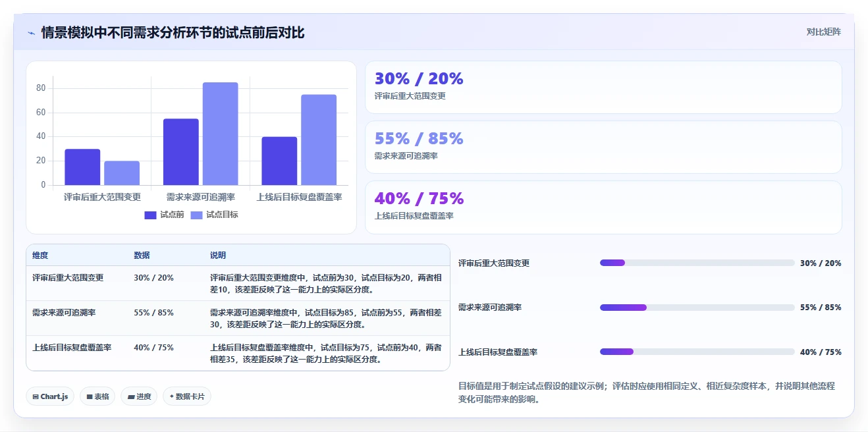Click the 试点目标 bar for 需求来源可追溯率
This screenshot has height=432, width=868.
[x=220, y=134]
